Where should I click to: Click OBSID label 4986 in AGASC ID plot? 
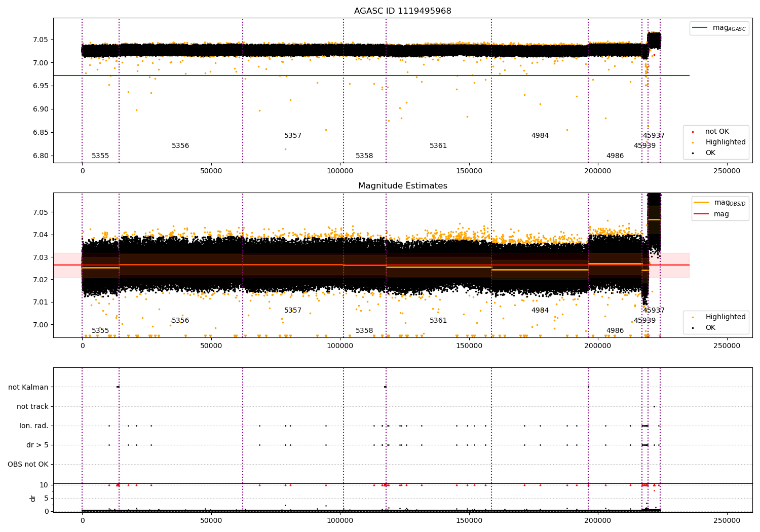[615, 156]
